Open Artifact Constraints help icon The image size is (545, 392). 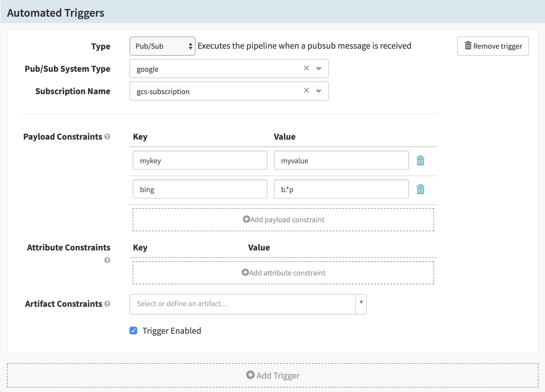[x=107, y=304]
